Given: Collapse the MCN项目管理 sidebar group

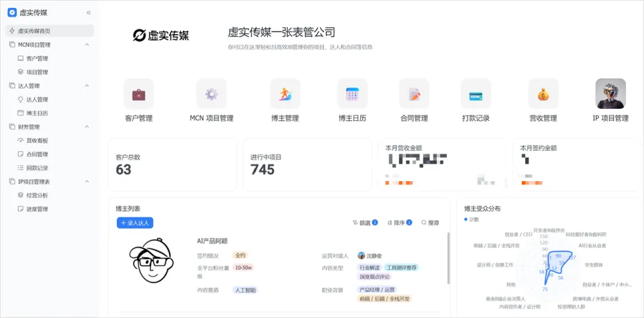Looking at the screenshot, I should [87, 45].
